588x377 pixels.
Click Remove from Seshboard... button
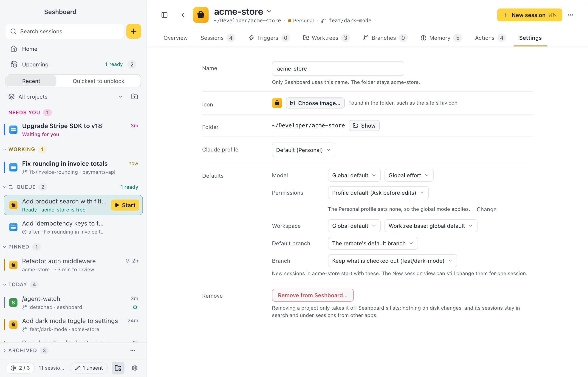pyautogui.click(x=313, y=295)
